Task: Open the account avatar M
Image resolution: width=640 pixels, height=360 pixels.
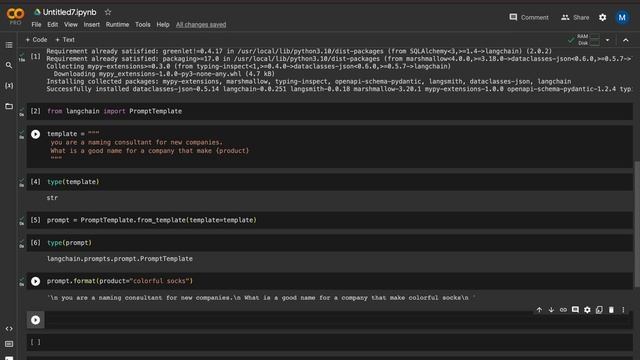Action: click(x=622, y=18)
